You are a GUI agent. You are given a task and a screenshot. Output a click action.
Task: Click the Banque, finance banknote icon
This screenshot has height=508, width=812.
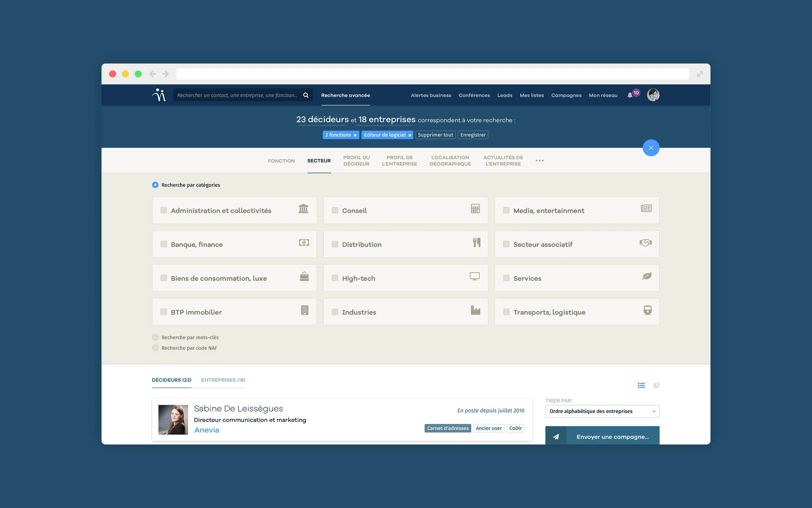pos(304,242)
